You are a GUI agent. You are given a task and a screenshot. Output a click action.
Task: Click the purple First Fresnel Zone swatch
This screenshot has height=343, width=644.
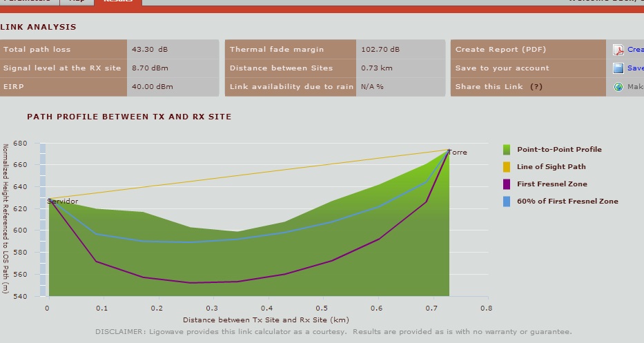(x=507, y=184)
